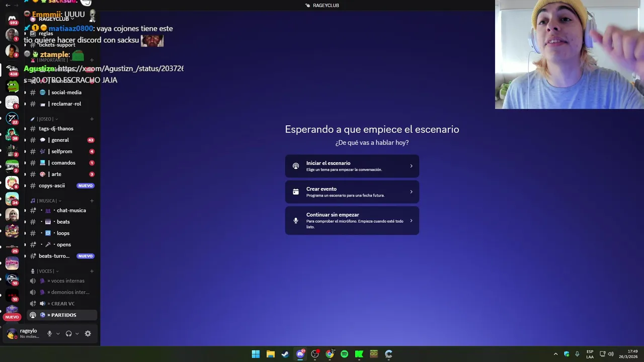
Task: Open the social-media channel
Action: tap(62, 93)
